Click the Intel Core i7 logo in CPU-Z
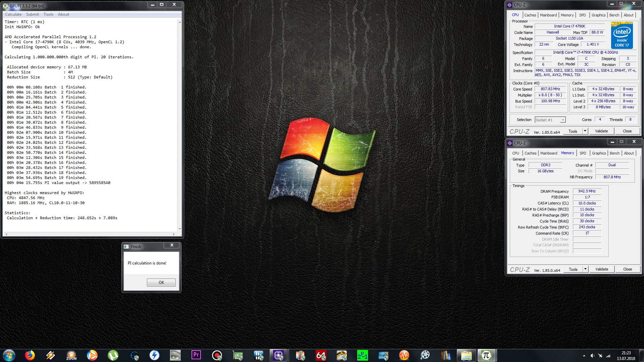 click(x=622, y=36)
